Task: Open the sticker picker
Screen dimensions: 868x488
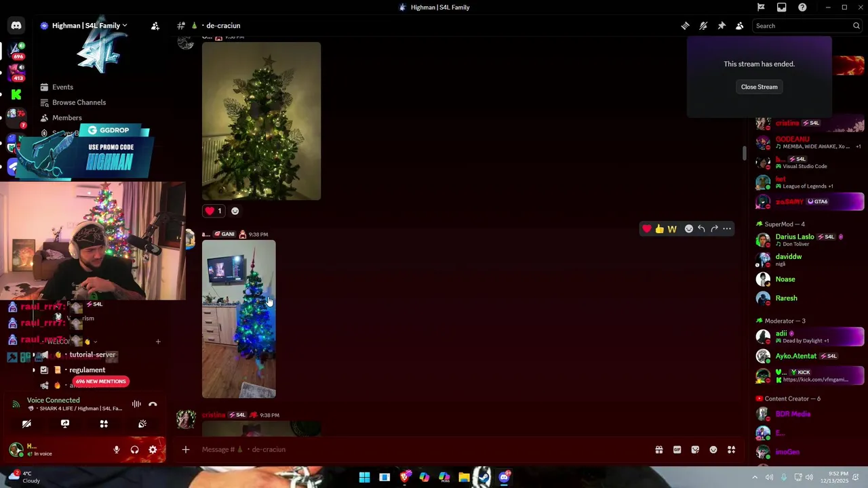Action: pyautogui.click(x=695, y=449)
